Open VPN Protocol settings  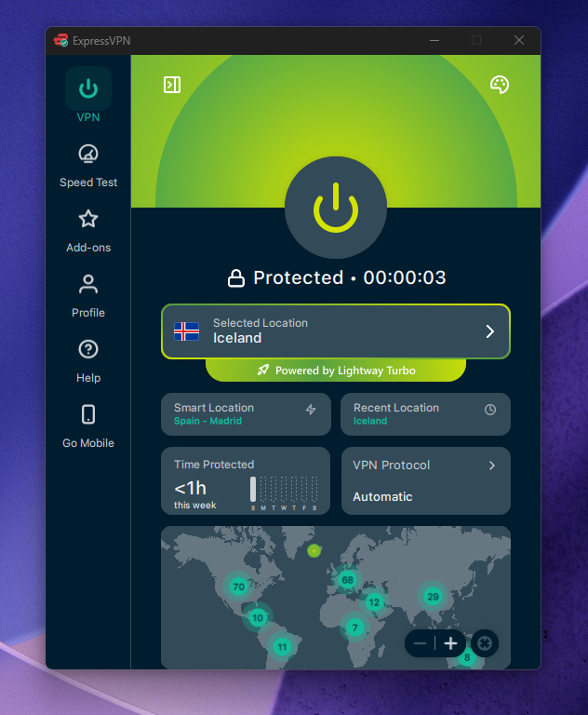(x=426, y=480)
